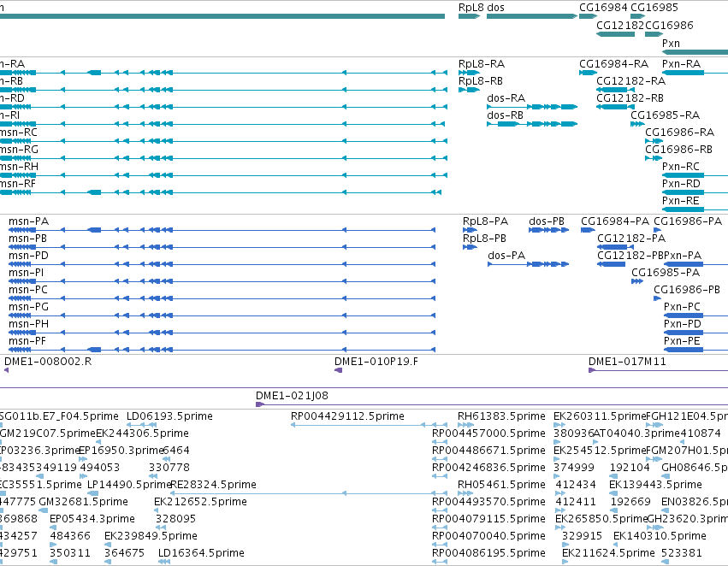
Task: Click EST RP004429112.5prime
Action: coord(348,416)
